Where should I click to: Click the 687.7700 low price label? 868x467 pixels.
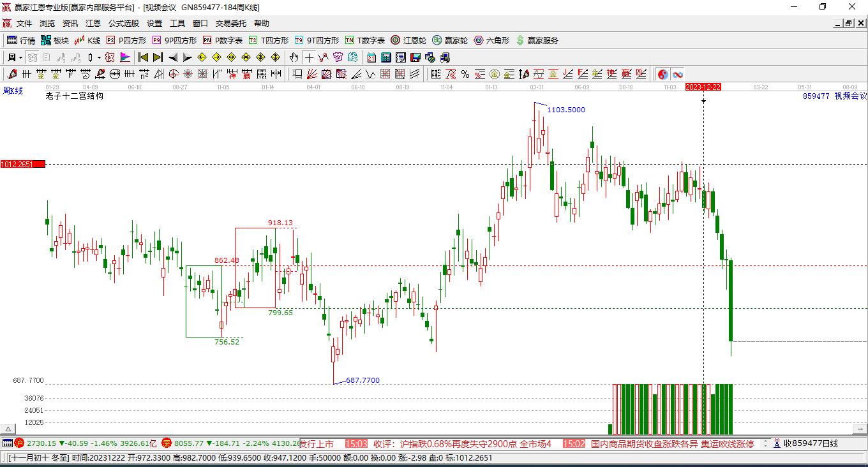click(363, 380)
